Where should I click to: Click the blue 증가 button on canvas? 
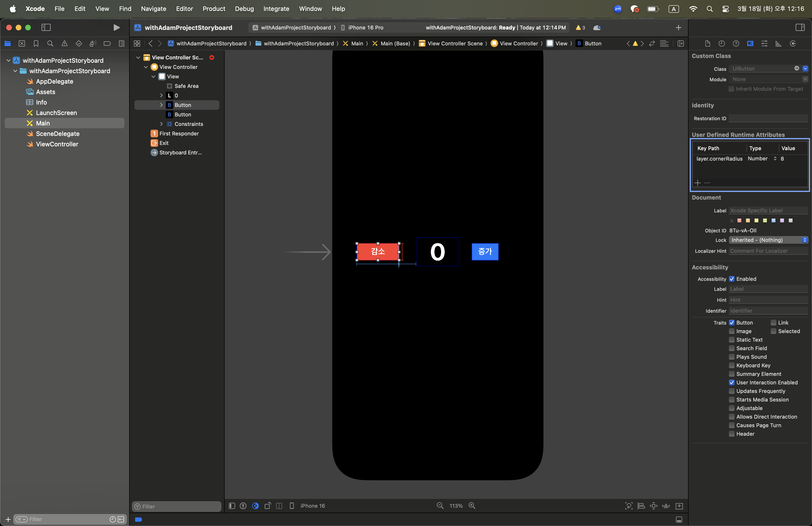(x=485, y=252)
